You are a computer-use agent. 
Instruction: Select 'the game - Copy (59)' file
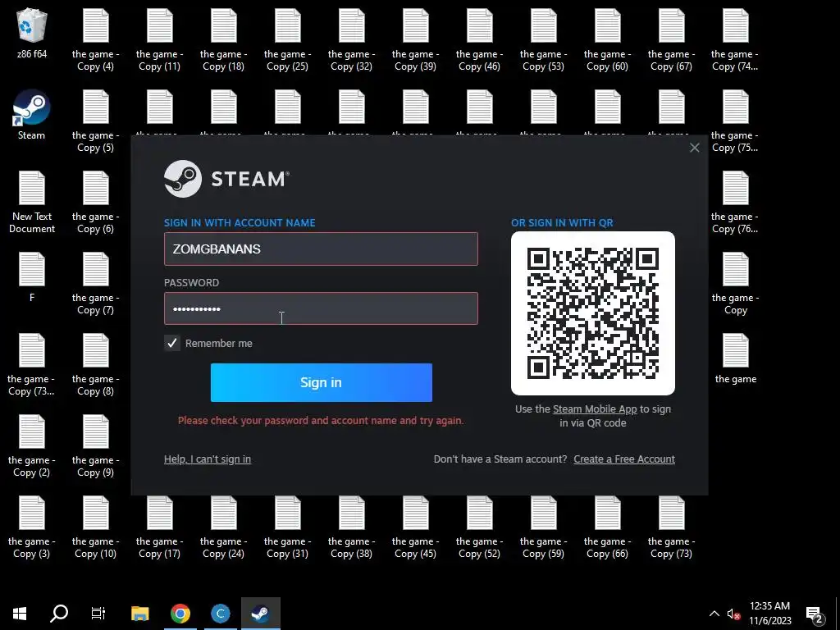pyautogui.click(x=543, y=527)
